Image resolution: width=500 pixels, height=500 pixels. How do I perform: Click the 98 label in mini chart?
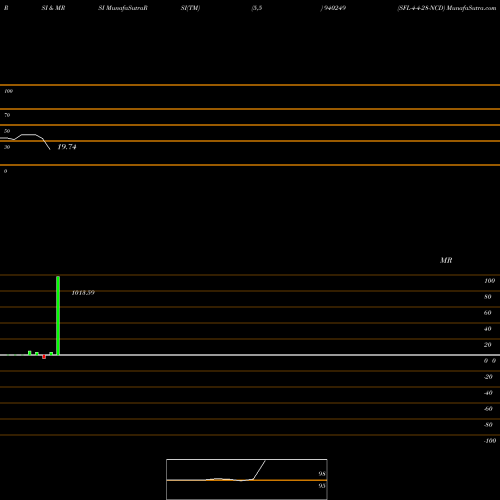point(322,474)
